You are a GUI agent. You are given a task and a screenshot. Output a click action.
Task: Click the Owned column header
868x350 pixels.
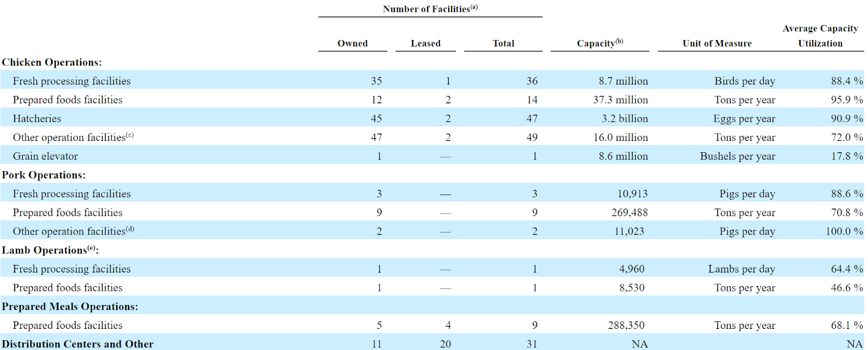click(x=353, y=43)
